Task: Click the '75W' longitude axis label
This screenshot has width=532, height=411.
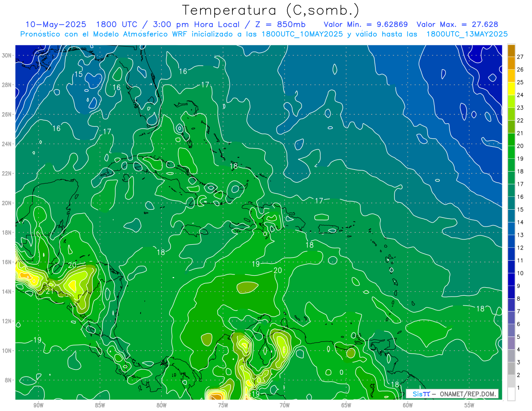Action: coord(223,405)
